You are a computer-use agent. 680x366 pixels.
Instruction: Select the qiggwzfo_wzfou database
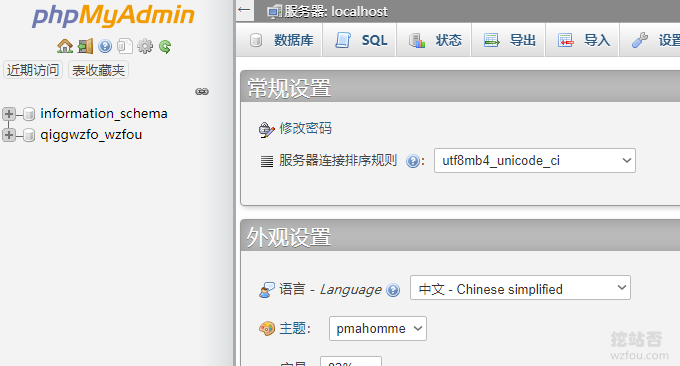coord(91,135)
